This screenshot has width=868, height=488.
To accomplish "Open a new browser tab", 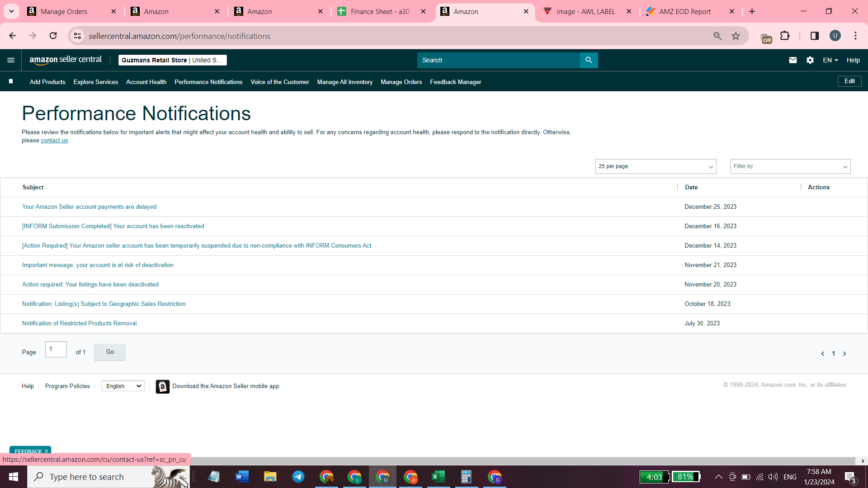I will [752, 11].
